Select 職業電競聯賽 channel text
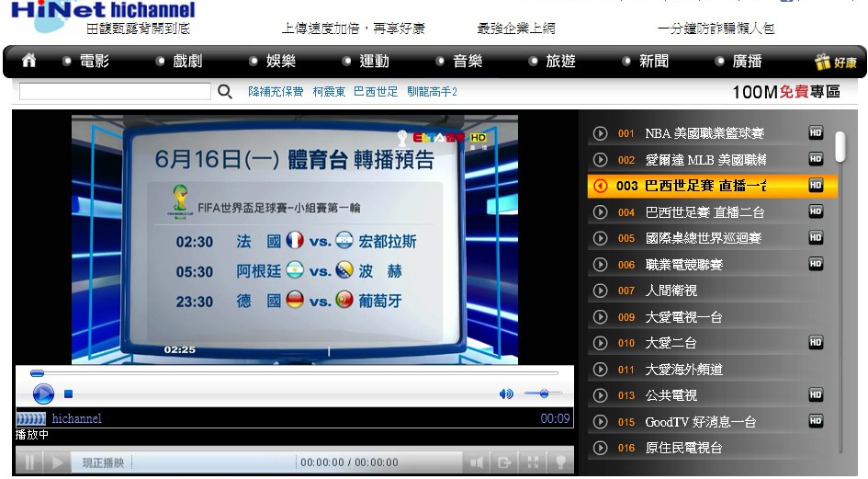The height and width of the screenshot is (479, 868). click(x=684, y=265)
